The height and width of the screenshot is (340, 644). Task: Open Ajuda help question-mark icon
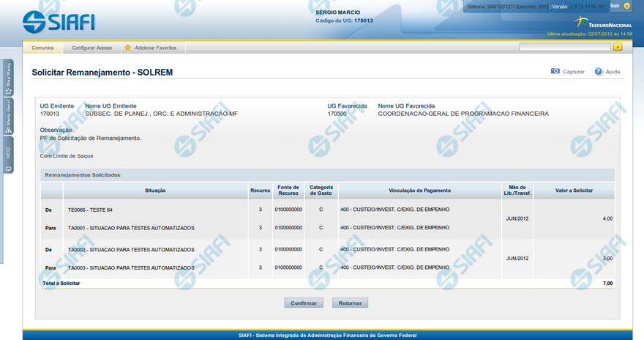tap(599, 72)
